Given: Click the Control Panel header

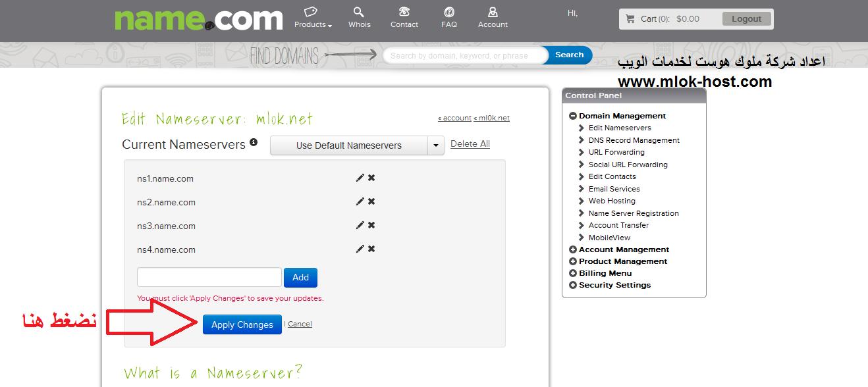Looking at the screenshot, I should click(x=634, y=95).
